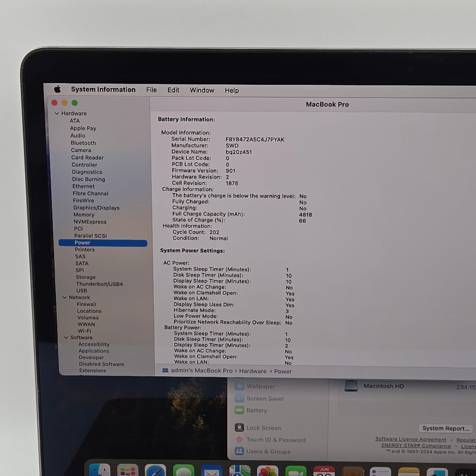Open Lock Screen settings
The height and width of the screenshot is (476, 476).
coord(264,428)
